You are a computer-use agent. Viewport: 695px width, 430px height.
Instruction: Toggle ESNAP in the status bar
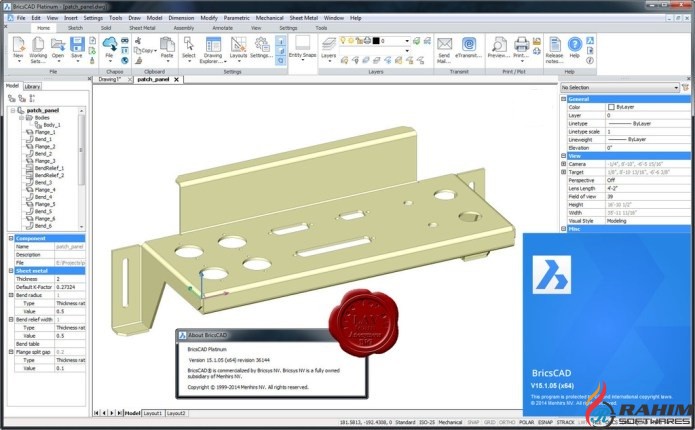[x=545, y=422]
